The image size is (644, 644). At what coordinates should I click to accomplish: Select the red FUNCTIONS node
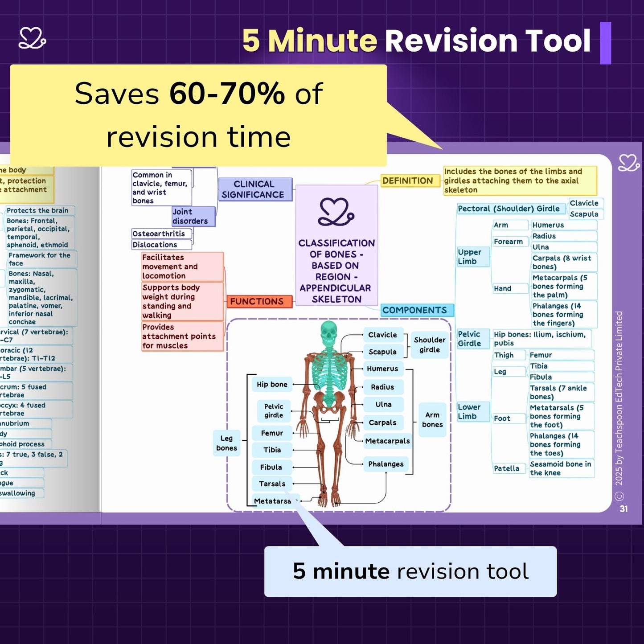pos(257,302)
